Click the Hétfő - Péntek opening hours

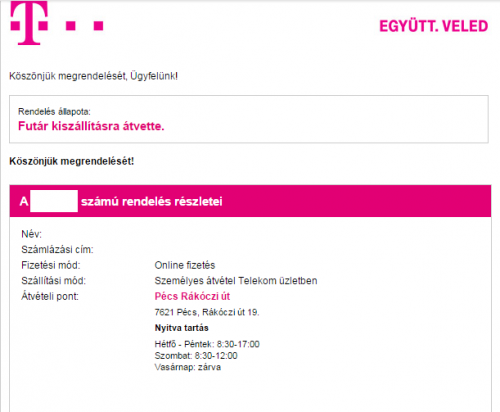tap(207, 344)
